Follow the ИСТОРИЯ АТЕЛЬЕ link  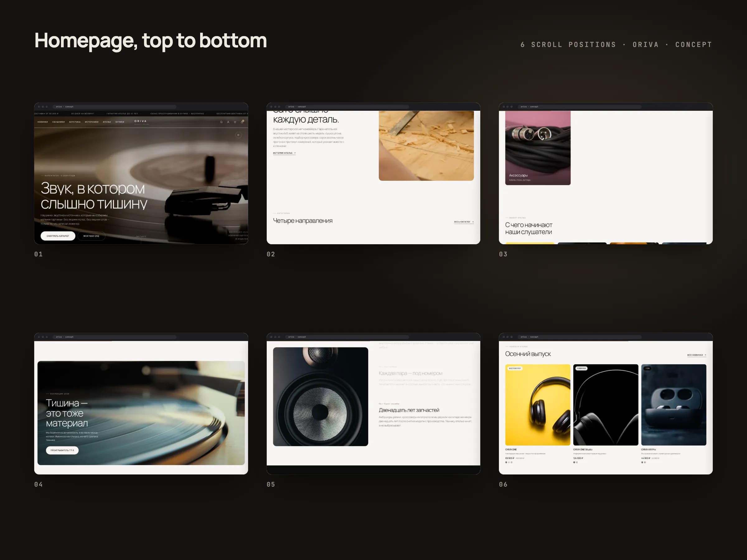click(x=284, y=153)
